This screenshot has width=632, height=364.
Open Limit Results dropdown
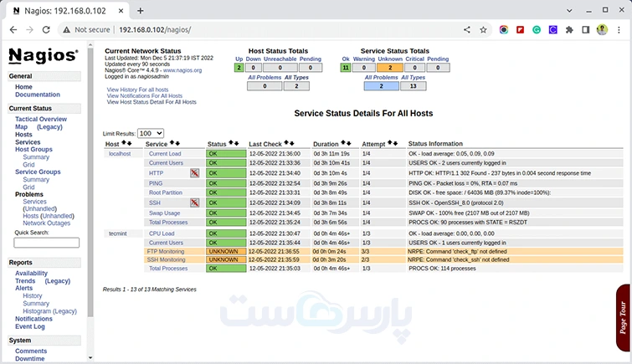tap(151, 133)
